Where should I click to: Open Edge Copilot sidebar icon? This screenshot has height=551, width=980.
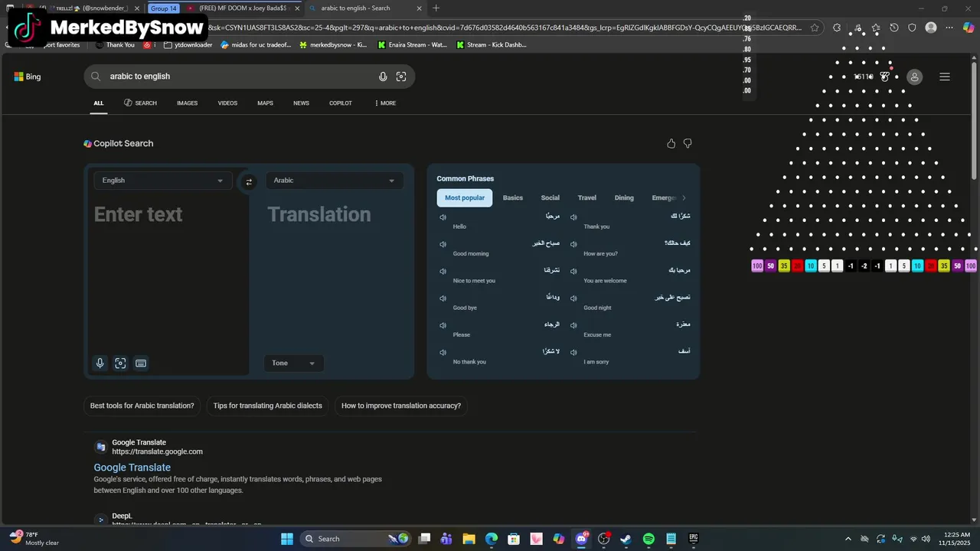point(969,28)
